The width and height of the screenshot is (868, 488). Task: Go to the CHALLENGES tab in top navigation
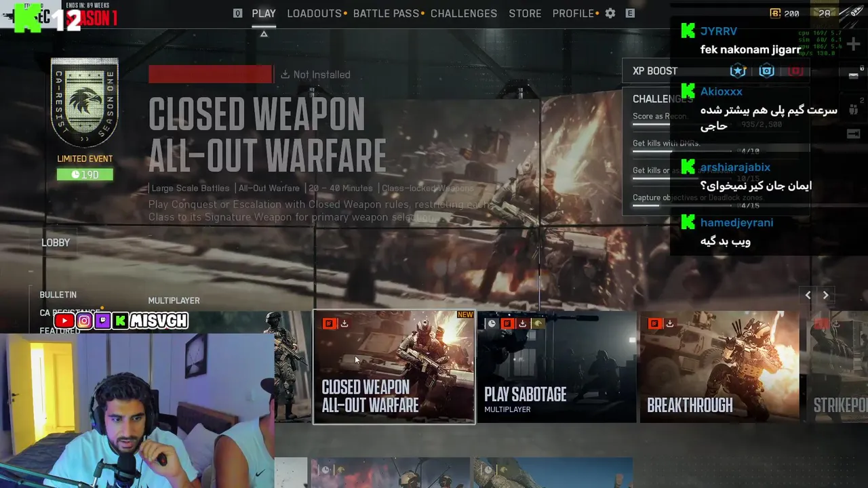tap(464, 13)
